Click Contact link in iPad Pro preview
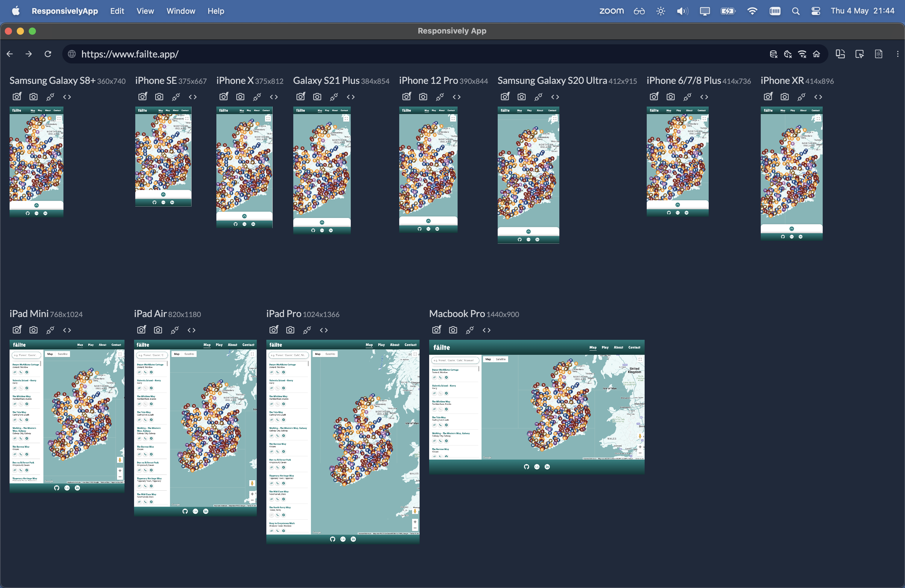Image resolution: width=905 pixels, height=588 pixels. 410,345
